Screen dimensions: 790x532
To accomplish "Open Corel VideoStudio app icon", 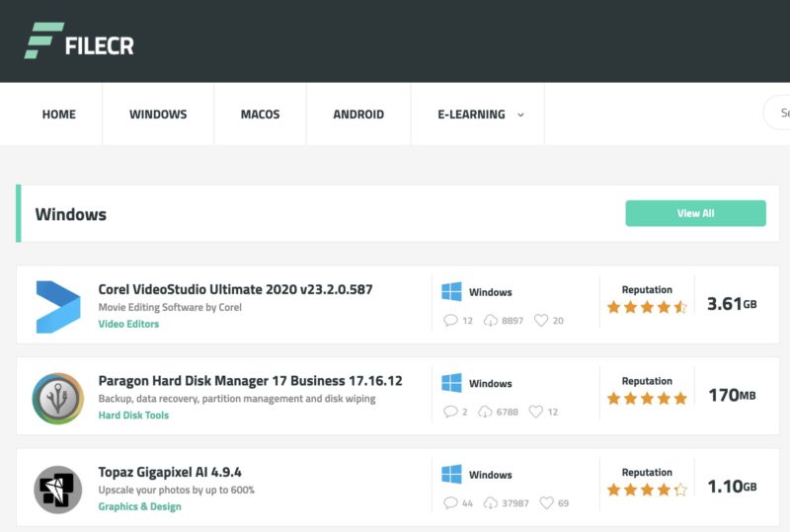I will 57,306.
